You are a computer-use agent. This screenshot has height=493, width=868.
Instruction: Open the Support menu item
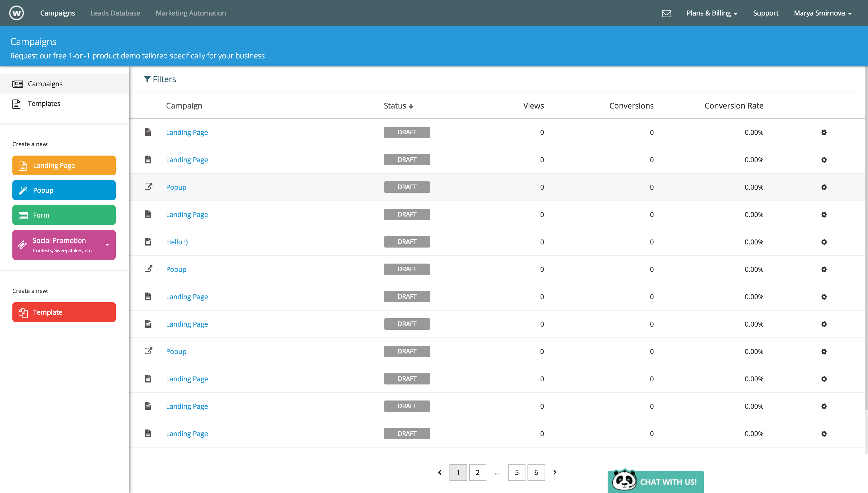click(765, 13)
